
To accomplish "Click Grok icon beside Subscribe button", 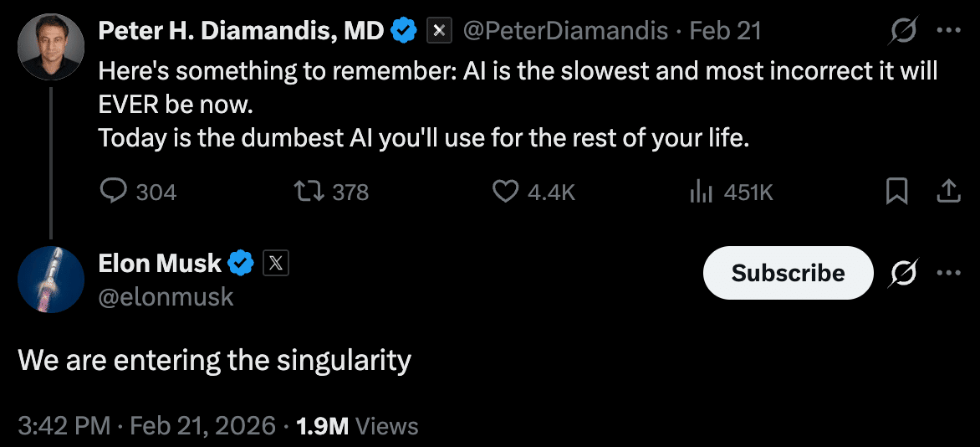I will coord(903,273).
